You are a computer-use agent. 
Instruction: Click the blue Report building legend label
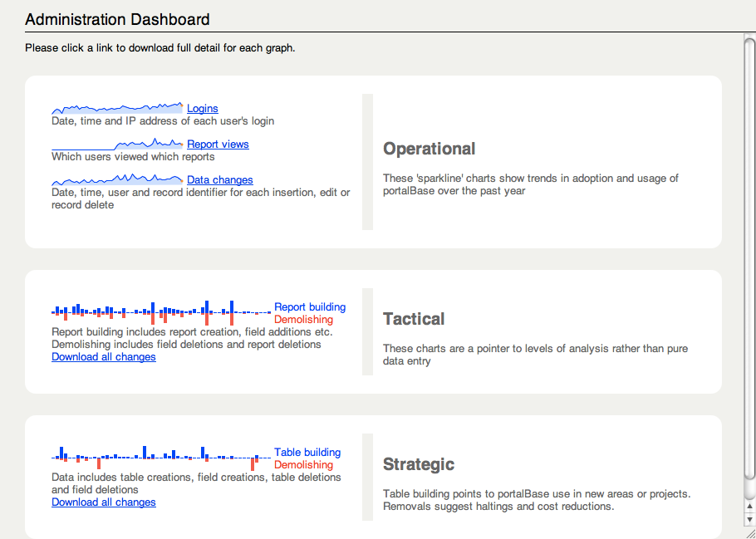[310, 307]
